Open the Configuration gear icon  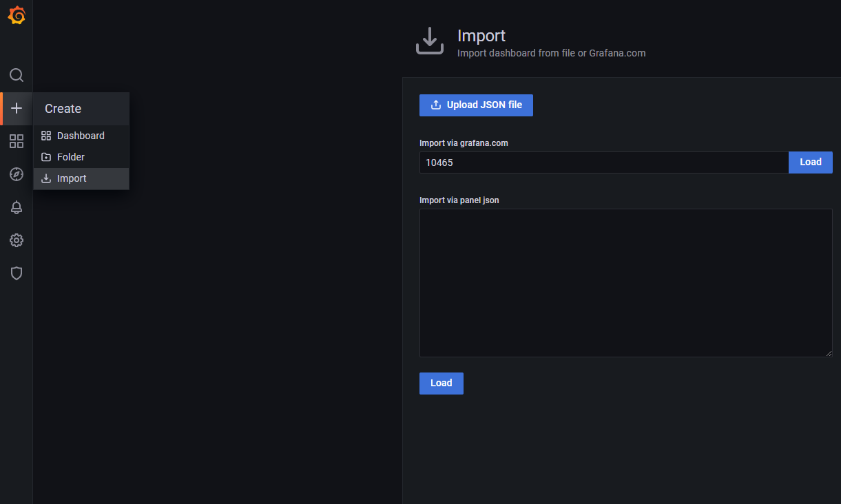coord(17,240)
